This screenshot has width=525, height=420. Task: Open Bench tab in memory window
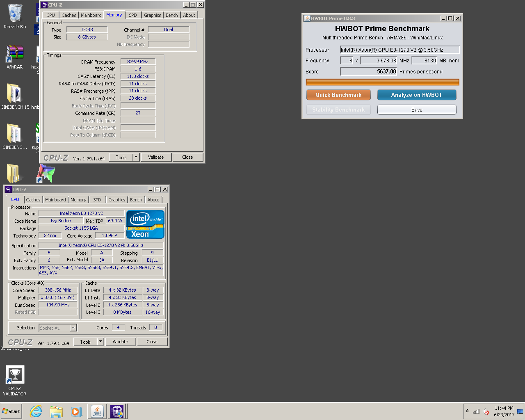[x=172, y=15]
